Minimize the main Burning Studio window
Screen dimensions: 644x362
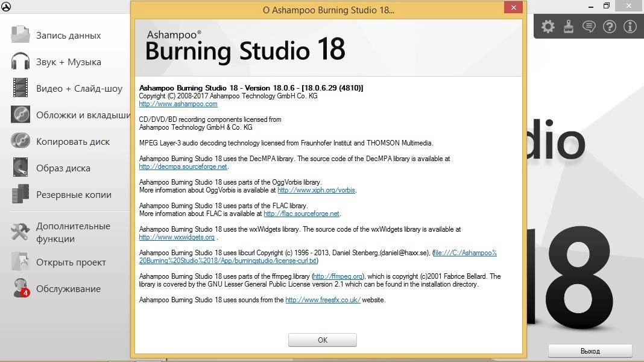click(590, 6)
